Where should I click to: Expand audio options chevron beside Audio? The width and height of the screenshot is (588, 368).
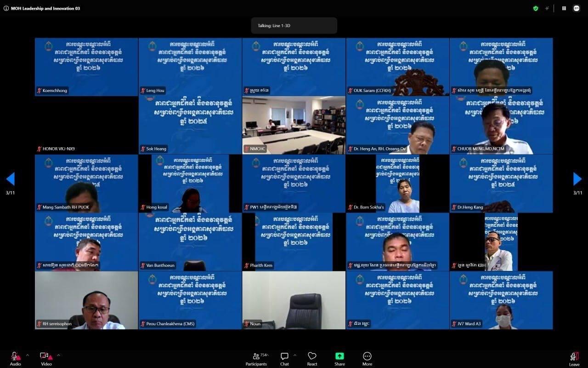point(27,355)
